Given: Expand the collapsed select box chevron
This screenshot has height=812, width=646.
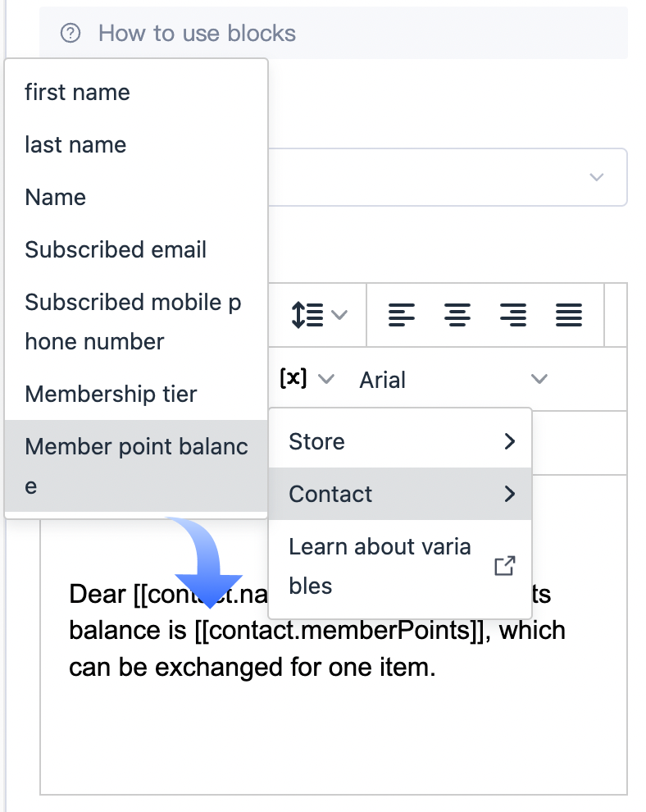Looking at the screenshot, I should pyautogui.click(x=597, y=177).
